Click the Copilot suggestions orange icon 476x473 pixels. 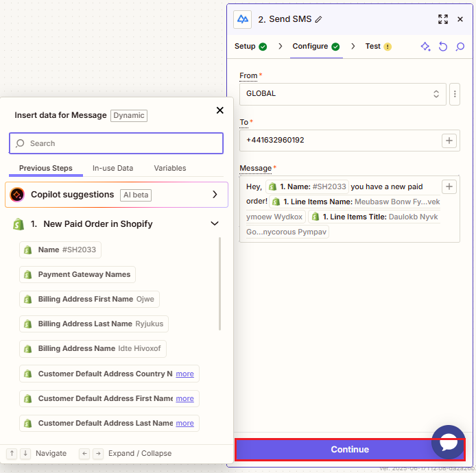(x=17, y=195)
